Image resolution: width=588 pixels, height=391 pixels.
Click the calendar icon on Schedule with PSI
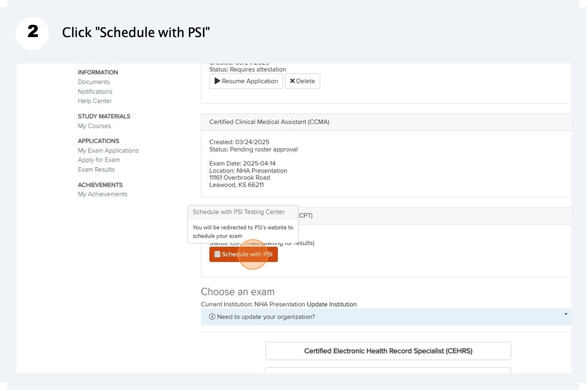click(217, 254)
